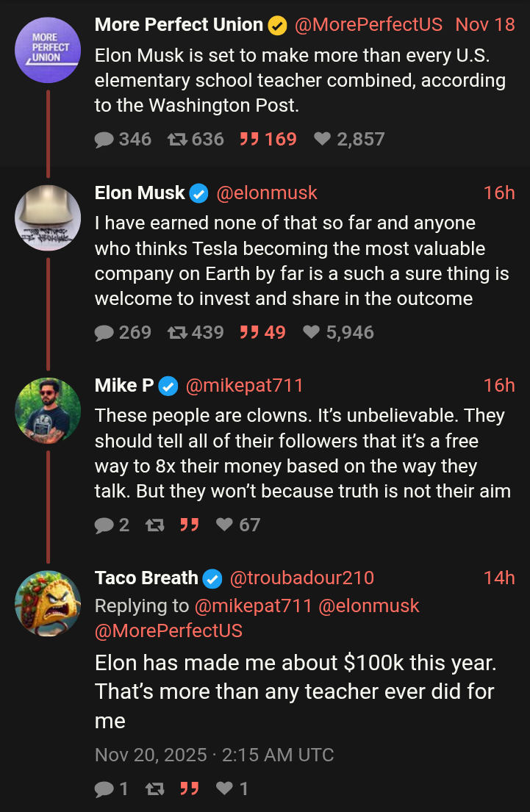
Task: Click quote icon showing 169 quotes
Action: 250,139
